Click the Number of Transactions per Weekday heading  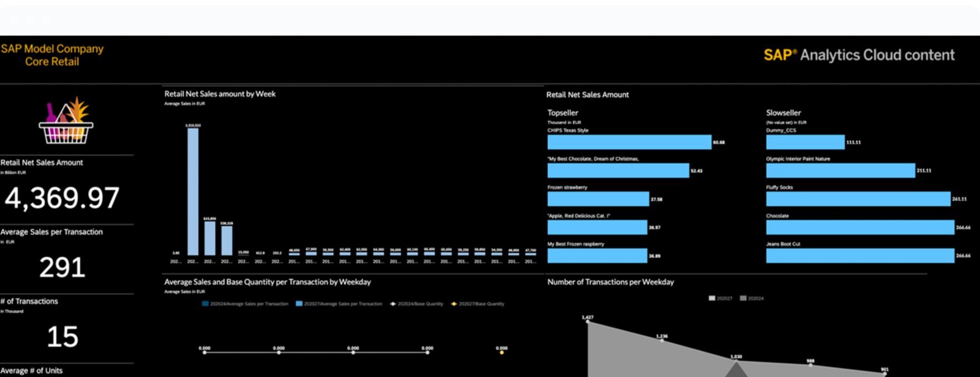pos(610,282)
